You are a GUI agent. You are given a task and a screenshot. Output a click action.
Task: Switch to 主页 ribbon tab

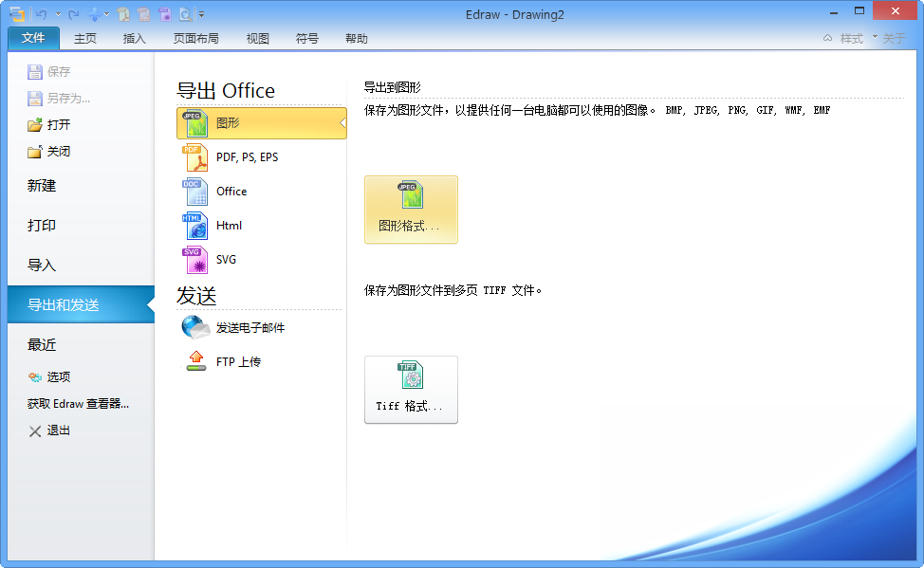click(85, 38)
